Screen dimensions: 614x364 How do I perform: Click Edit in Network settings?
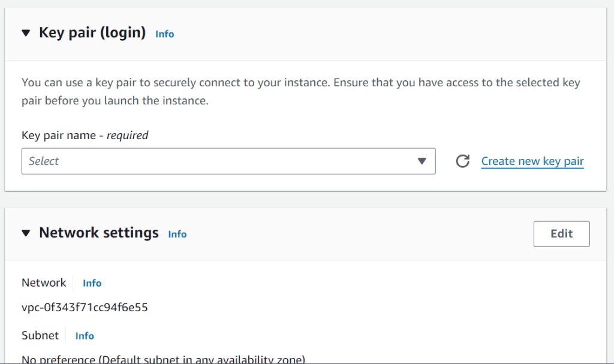[x=561, y=233]
